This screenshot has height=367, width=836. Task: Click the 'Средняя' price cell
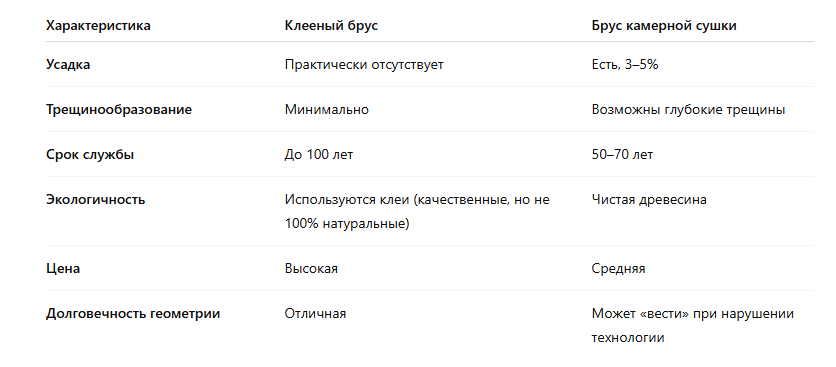tap(618, 268)
